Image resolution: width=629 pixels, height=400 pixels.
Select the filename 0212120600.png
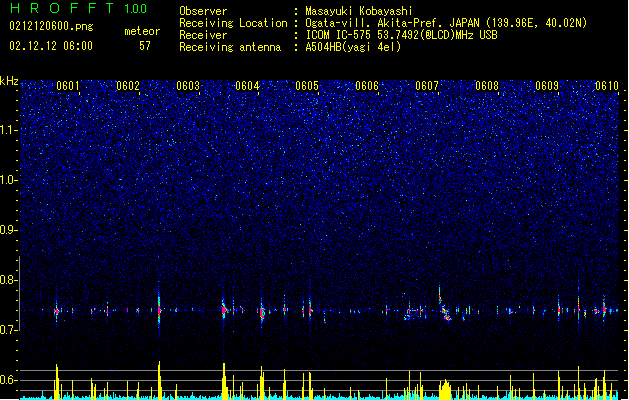(51, 26)
